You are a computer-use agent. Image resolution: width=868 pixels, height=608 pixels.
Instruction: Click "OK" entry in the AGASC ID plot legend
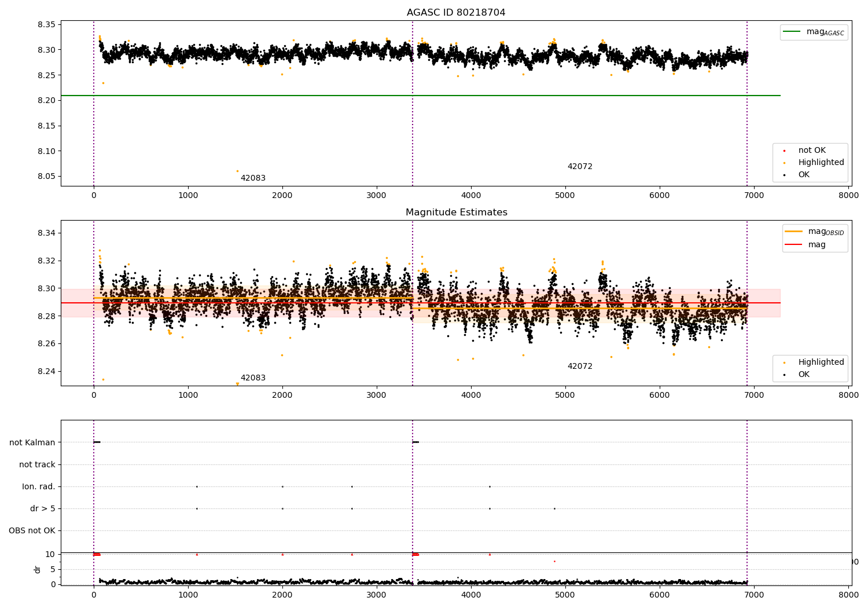click(x=804, y=175)
